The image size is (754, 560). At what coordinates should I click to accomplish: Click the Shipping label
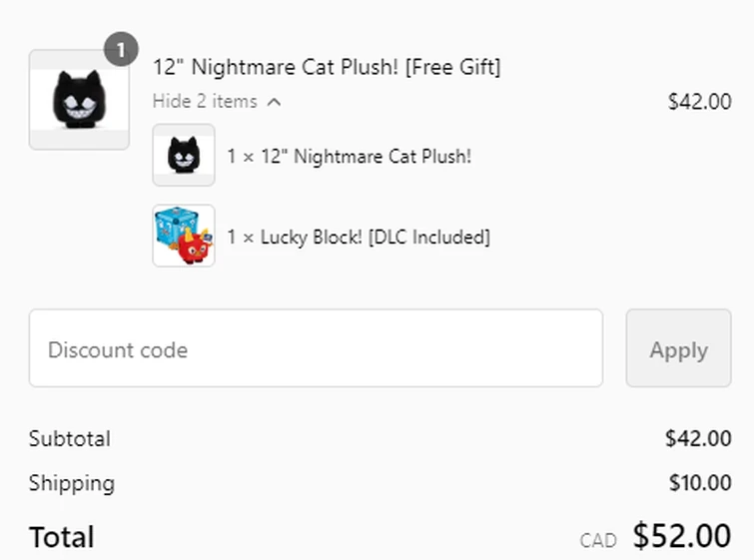coord(72,483)
